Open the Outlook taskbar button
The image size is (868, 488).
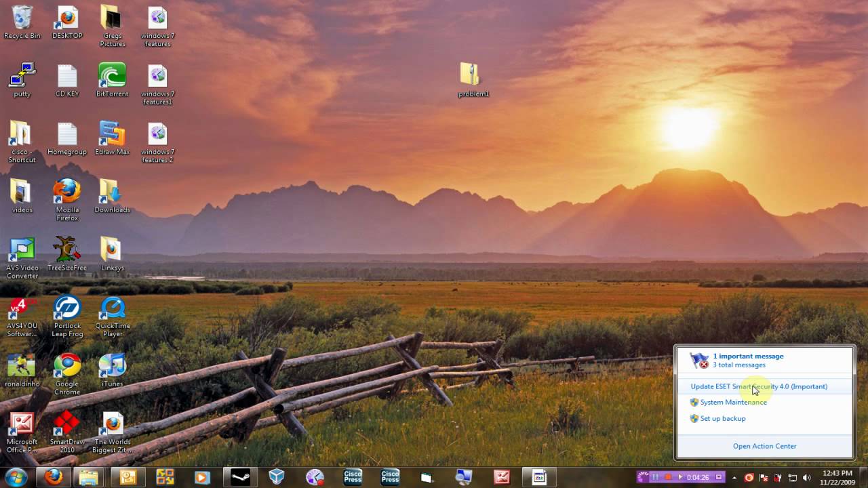[x=128, y=477]
